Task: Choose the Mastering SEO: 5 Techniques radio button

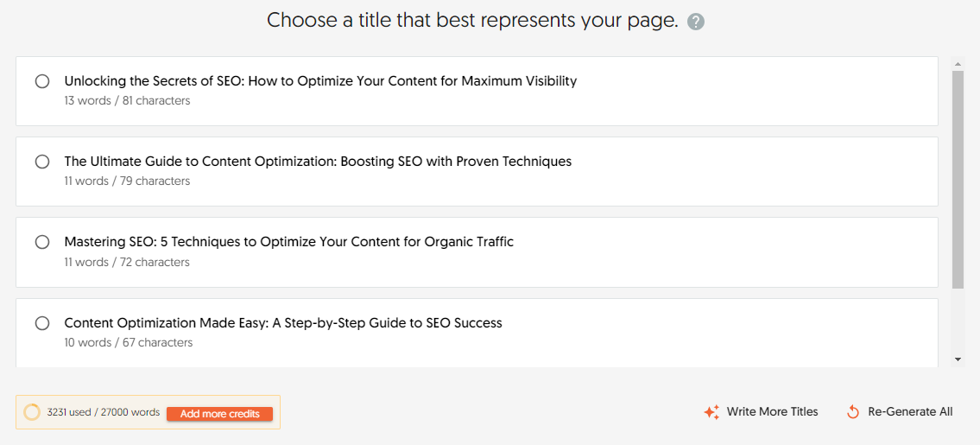Action: [x=42, y=242]
